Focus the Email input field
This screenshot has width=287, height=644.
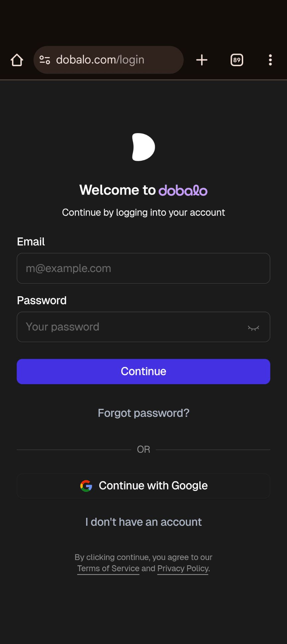click(x=143, y=268)
